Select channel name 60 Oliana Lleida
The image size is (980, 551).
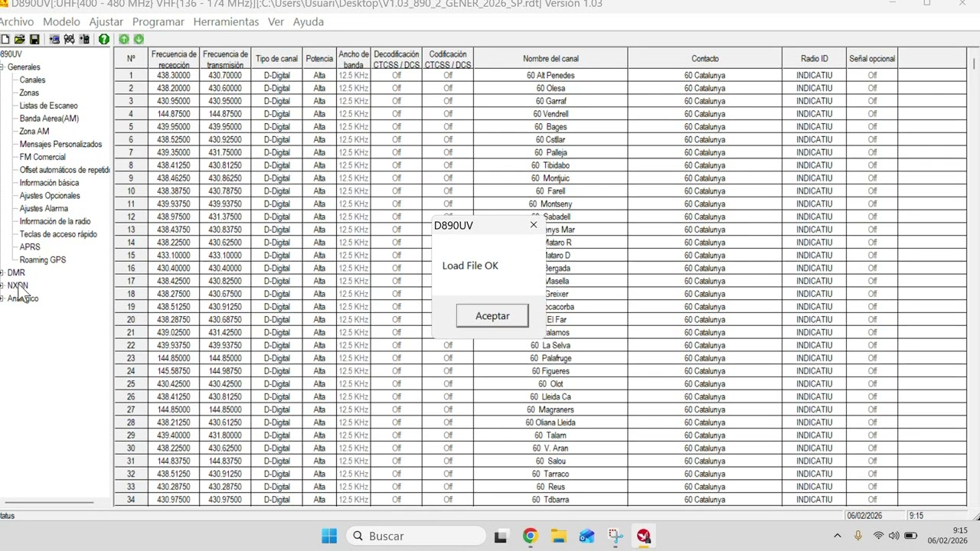tap(550, 422)
